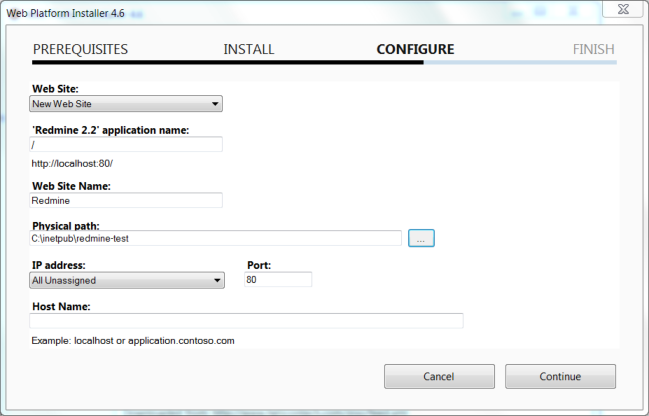Select the Port number field
This screenshot has width=649, height=416.
coord(278,281)
